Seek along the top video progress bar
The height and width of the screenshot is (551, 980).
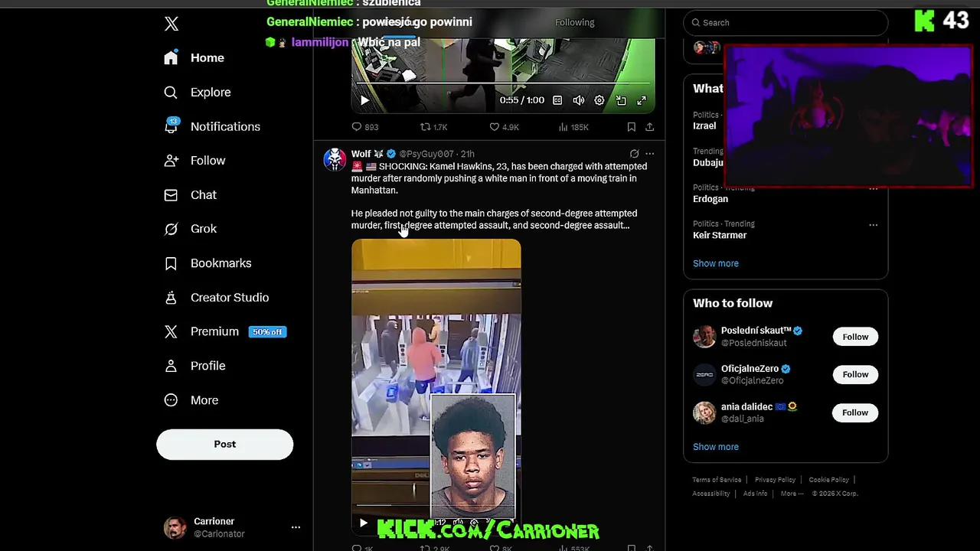(501, 83)
